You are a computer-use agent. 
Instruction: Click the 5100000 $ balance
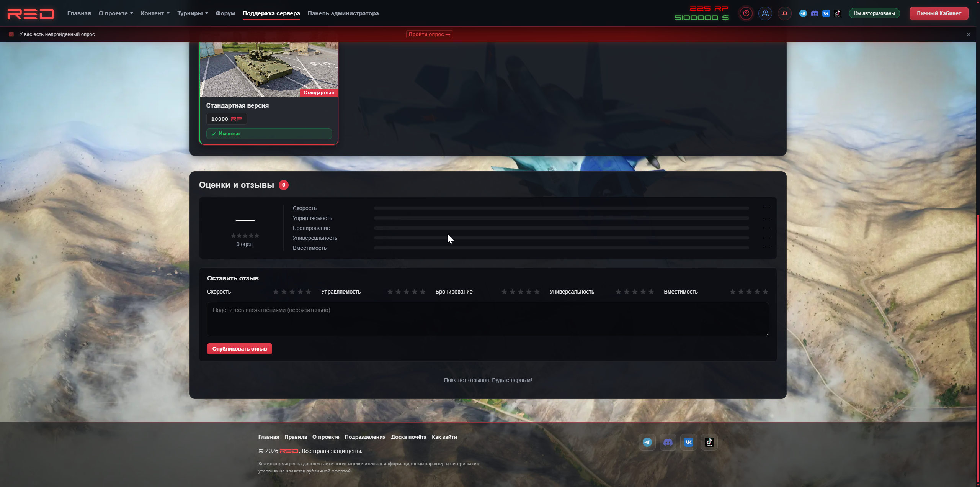click(702, 18)
